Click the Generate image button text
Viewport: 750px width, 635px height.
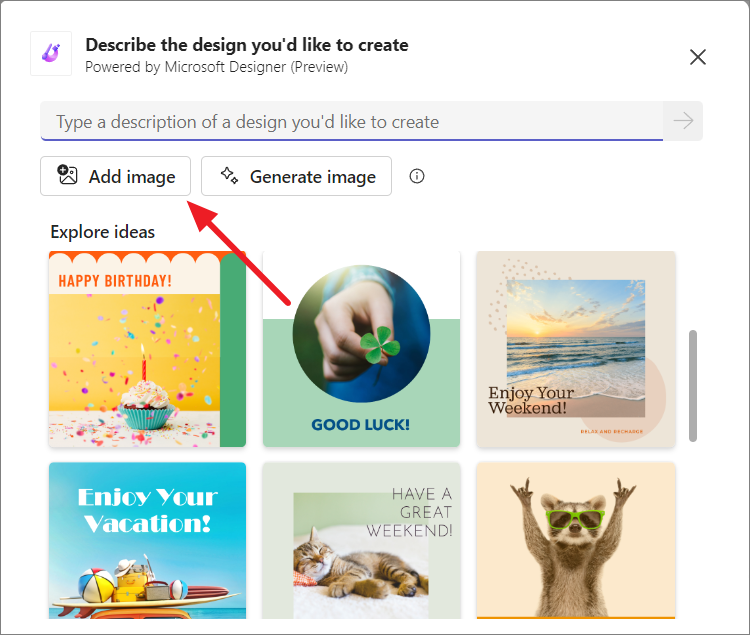coord(313,176)
